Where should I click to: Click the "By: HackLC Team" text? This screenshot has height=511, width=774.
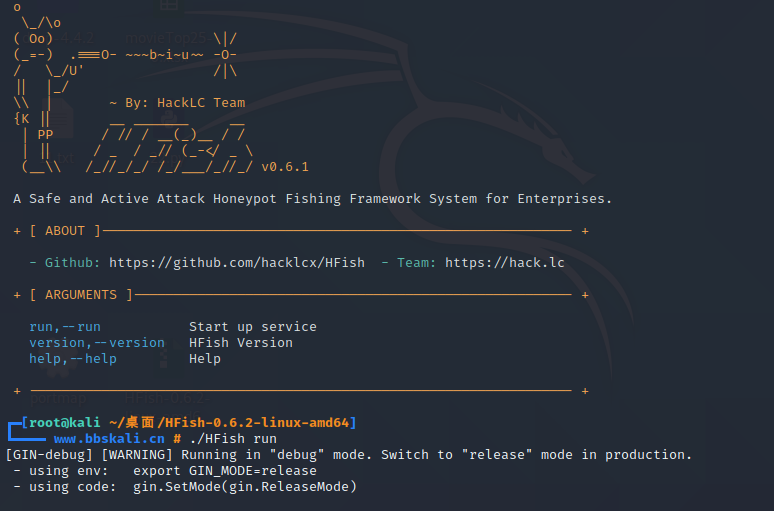[185, 103]
